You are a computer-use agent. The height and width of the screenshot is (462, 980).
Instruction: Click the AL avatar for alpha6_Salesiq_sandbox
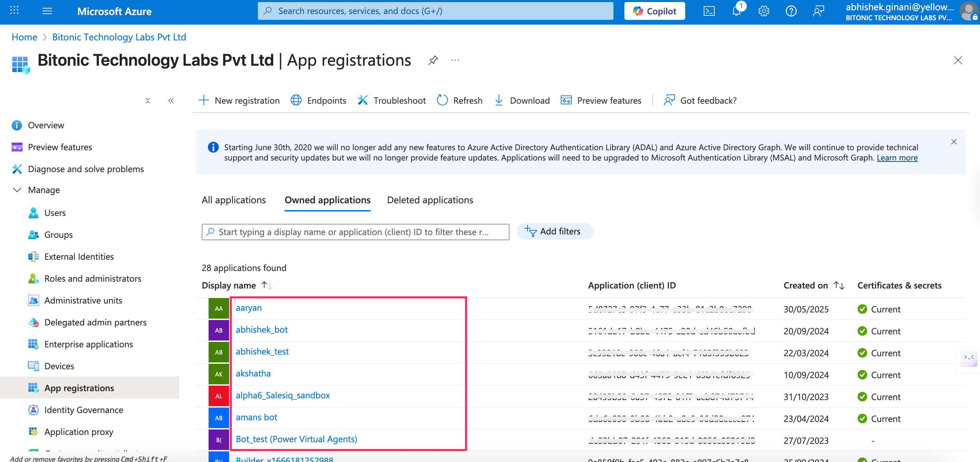click(219, 396)
